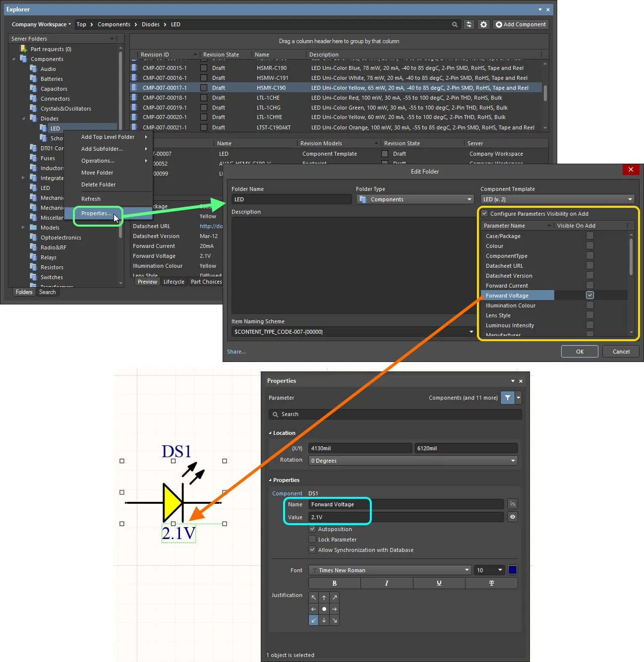
Task: Set justification to bottom-right arrow
Action: point(335,620)
